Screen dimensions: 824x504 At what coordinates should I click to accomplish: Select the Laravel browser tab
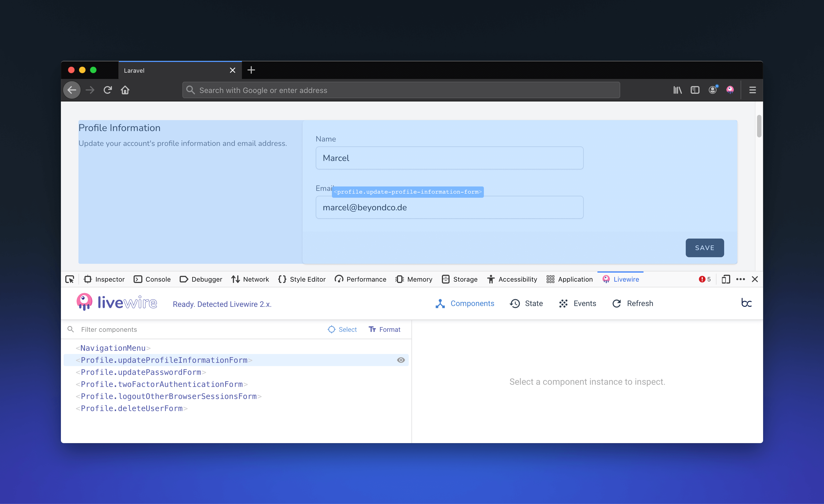180,70
